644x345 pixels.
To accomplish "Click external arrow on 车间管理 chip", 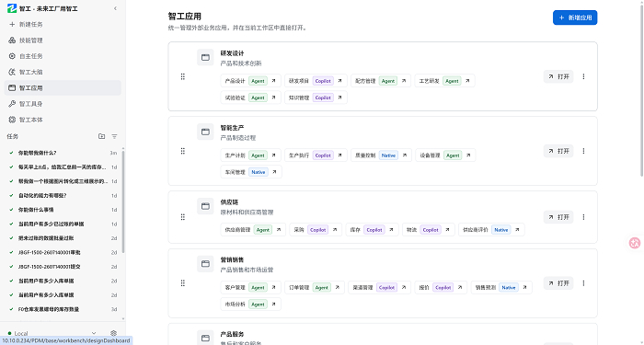I will coord(274,172).
